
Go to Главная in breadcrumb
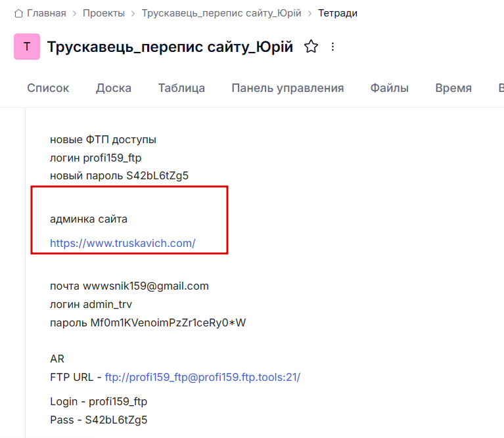pyautogui.click(x=47, y=13)
